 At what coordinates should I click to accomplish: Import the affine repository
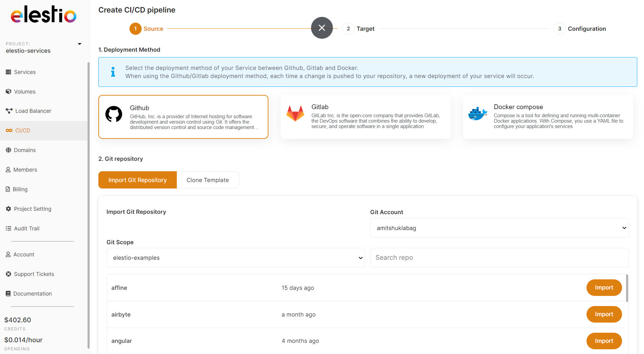[604, 287]
